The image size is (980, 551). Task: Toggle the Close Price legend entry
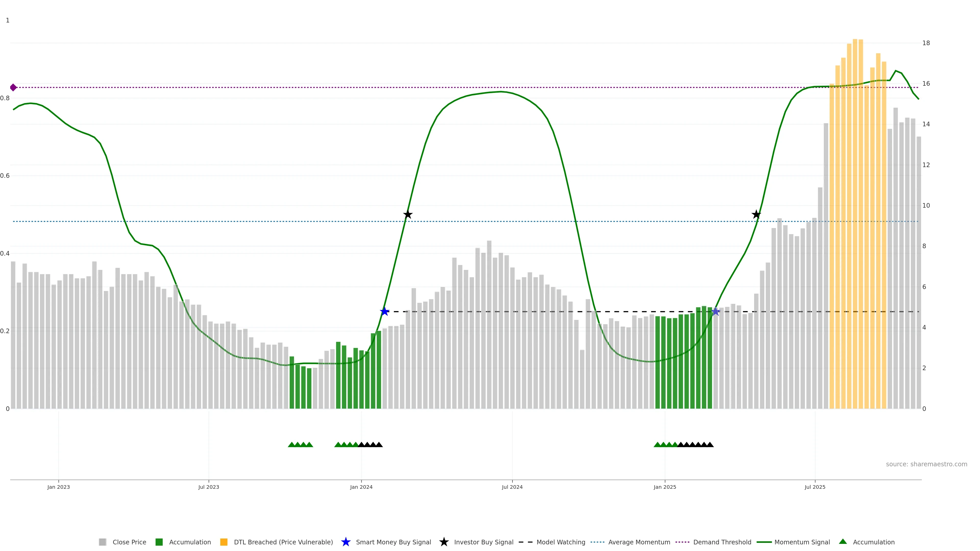pyautogui.click(x=129, y=542)
